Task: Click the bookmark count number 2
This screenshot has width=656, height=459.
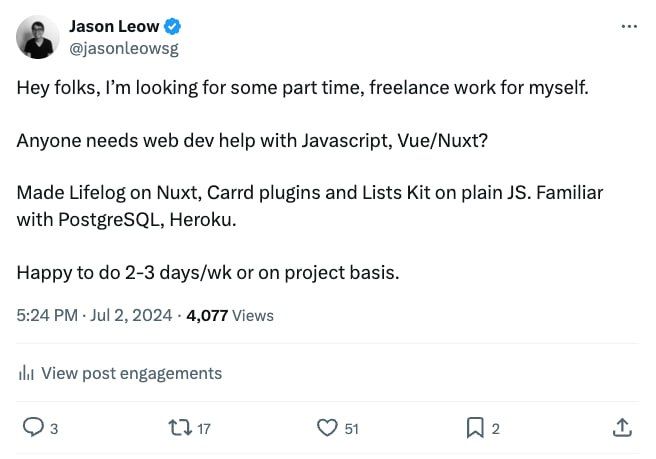Action: (x=496, y=429)
